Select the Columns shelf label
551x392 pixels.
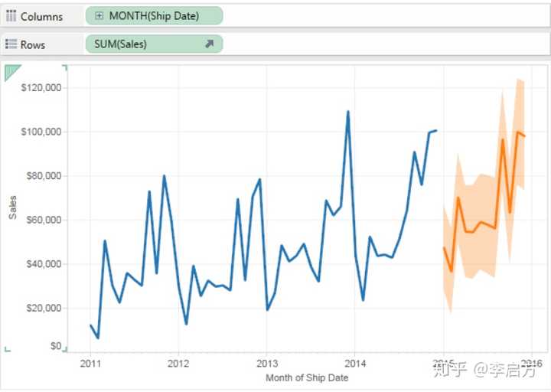click(41, 16)
